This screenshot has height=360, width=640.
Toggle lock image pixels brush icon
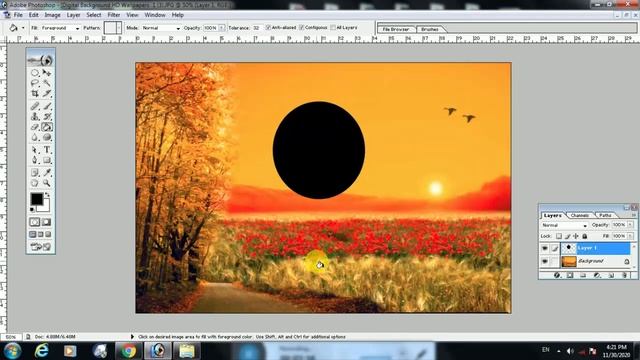[567, 236]
